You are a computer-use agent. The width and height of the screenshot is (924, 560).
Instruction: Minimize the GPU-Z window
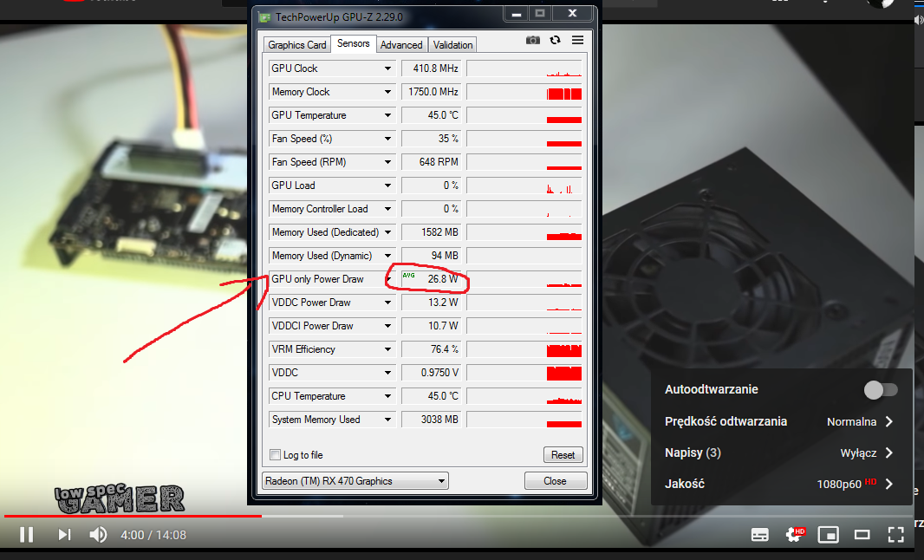tap(517, 14)
